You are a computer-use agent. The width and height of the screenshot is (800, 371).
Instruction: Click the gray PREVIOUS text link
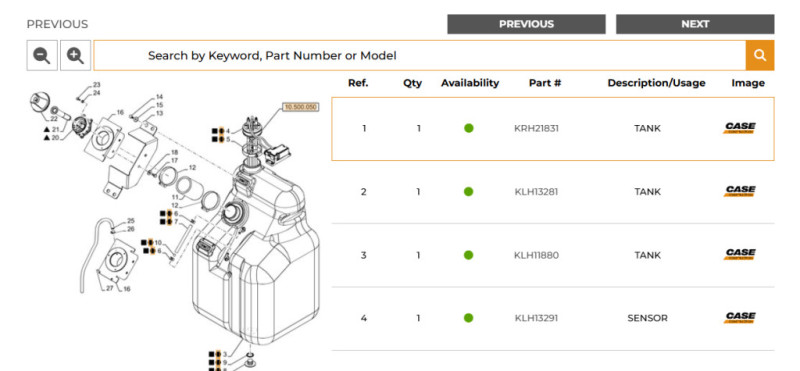pyautogui.click(x=57, y=24)
